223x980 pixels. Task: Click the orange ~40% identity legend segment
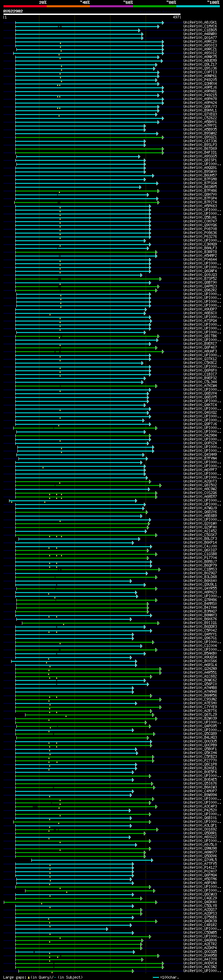coord(69,6)
